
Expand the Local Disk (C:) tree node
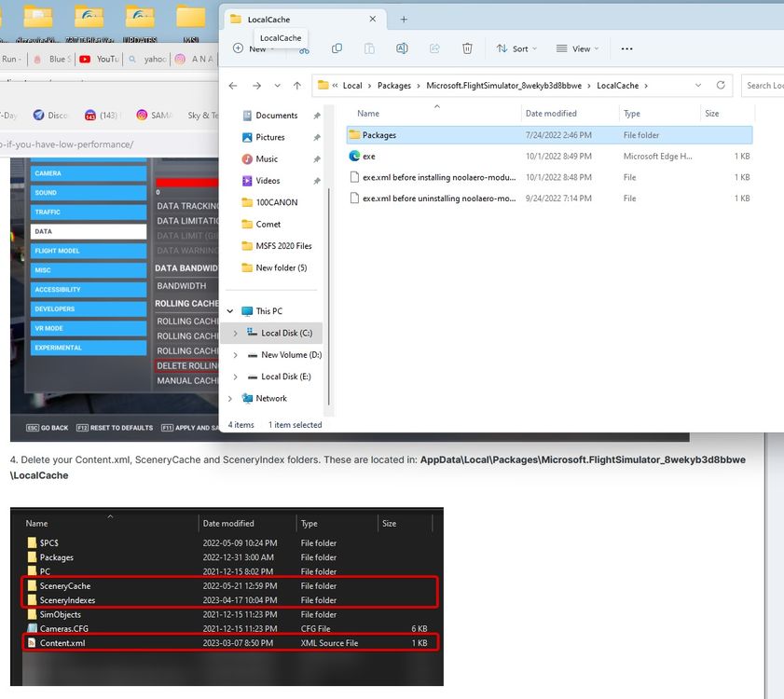(x=234, y=333)
